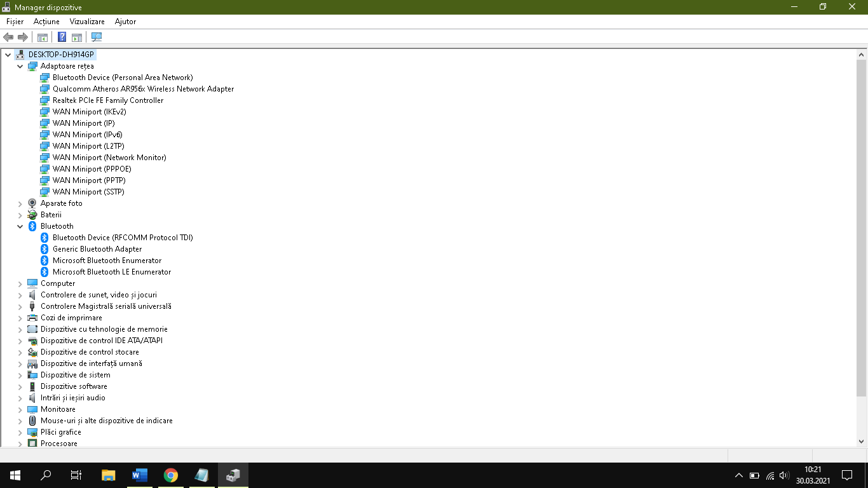Click the Forward arrow in toolbar
Screen dimensions: 868x488
point(23,37)
